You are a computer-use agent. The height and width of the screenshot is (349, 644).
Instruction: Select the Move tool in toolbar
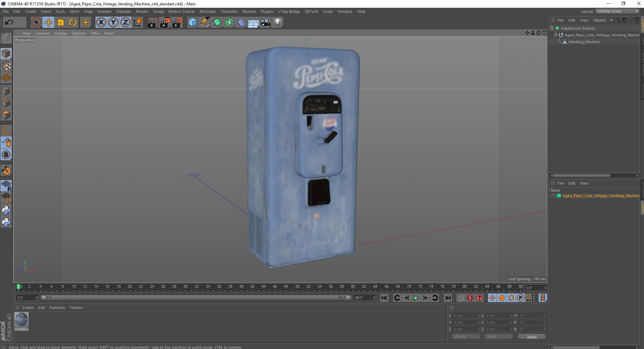[x=48, y=22]
